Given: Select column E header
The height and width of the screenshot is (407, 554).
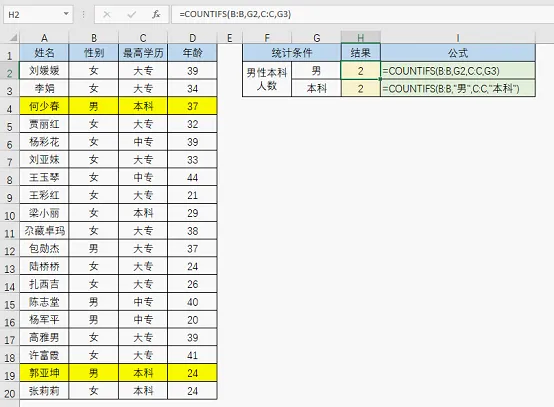Looking at the screenshot, I should (x=230, y=38).
